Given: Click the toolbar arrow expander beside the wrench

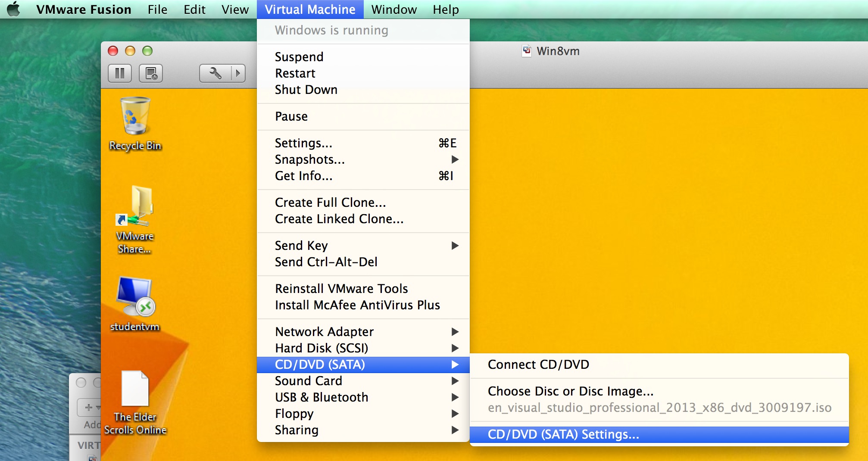Looking at the screenshot, I should (x=237, y=73).
